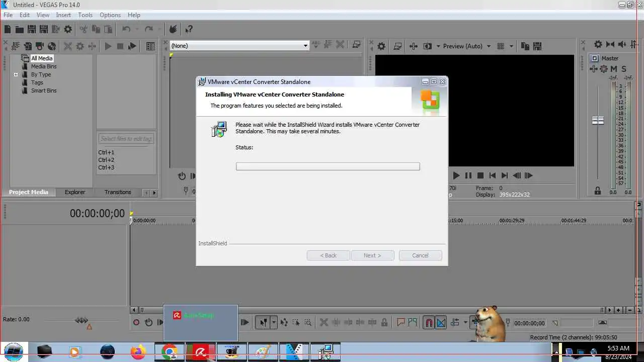Switch to the Transitions tab
The width and height of the screenshot is (644, 362).
tap(118, 192)
